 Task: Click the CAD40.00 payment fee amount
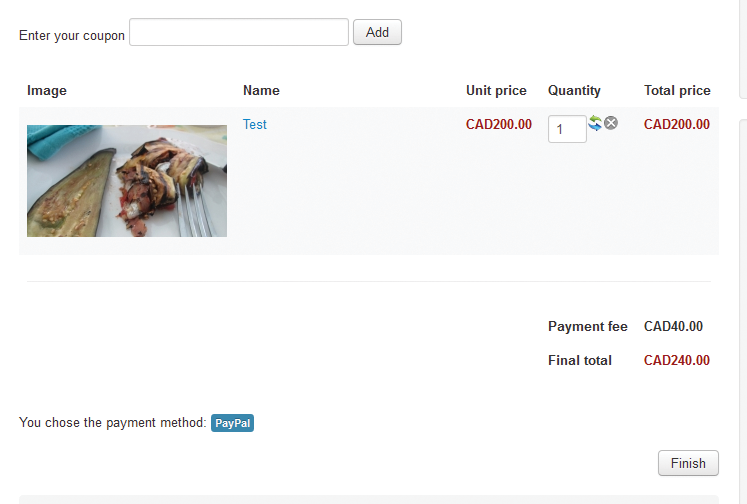click(673, 326)
